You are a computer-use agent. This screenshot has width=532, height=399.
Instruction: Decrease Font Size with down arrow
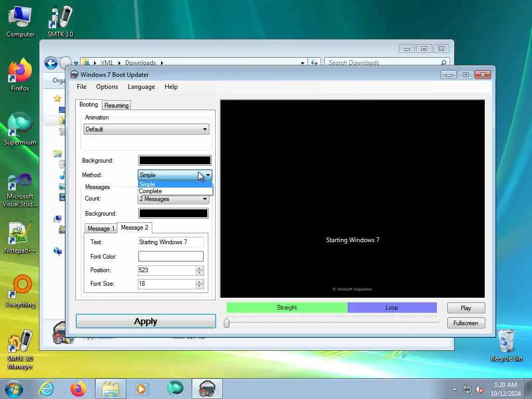tap(199, 286)
